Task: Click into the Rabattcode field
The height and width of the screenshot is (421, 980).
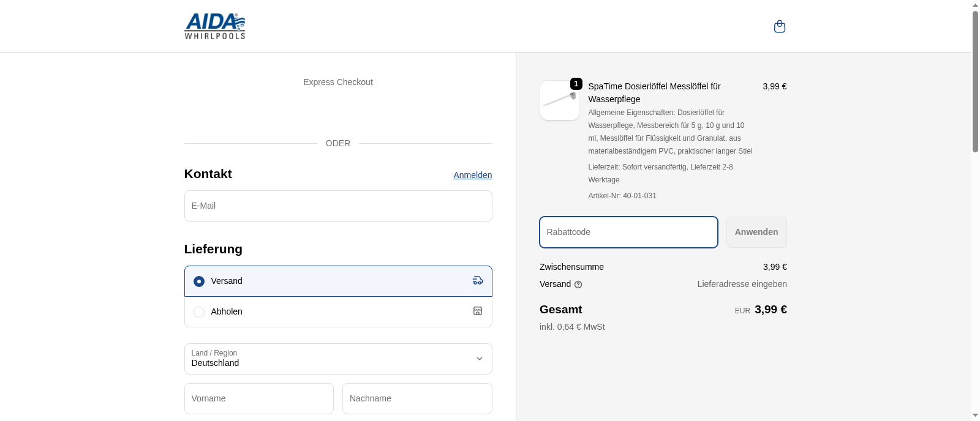Action: tap(628, 233)
